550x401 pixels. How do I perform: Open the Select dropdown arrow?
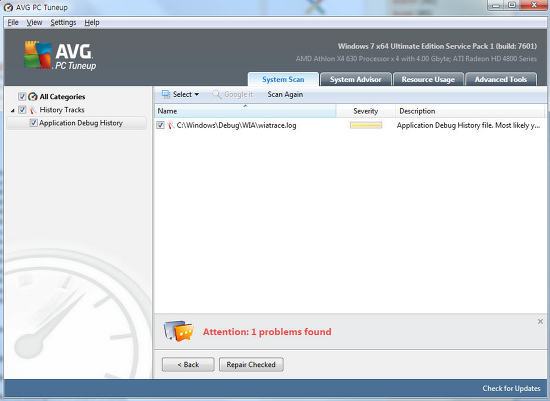[197, 94]
